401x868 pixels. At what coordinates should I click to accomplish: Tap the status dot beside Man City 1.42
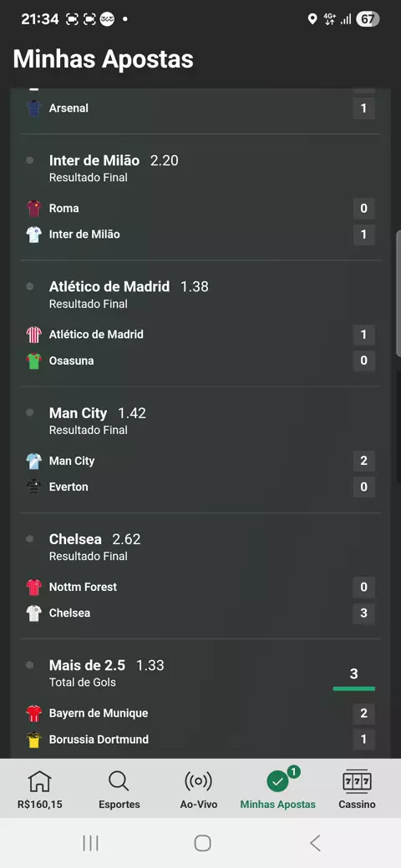point(29,412)
